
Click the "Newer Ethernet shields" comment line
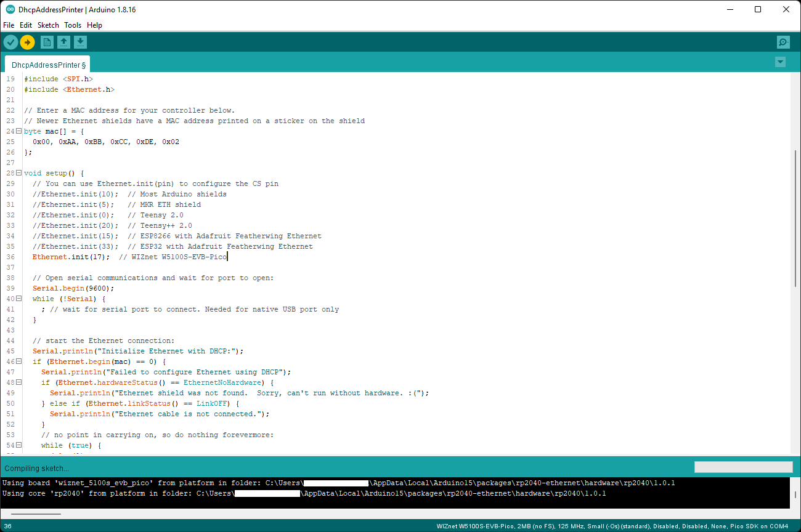(x=194, y=121)
